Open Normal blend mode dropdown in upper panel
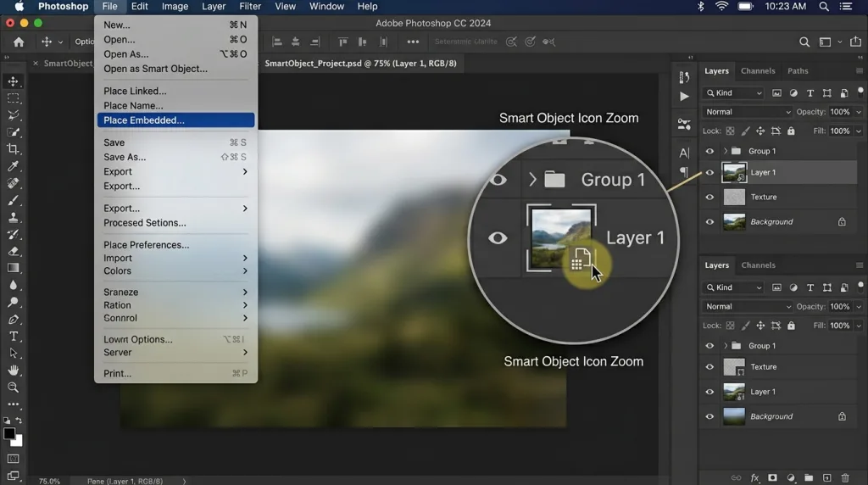The image size is (868, 485). pyautogui.click(x=748, y=112)
